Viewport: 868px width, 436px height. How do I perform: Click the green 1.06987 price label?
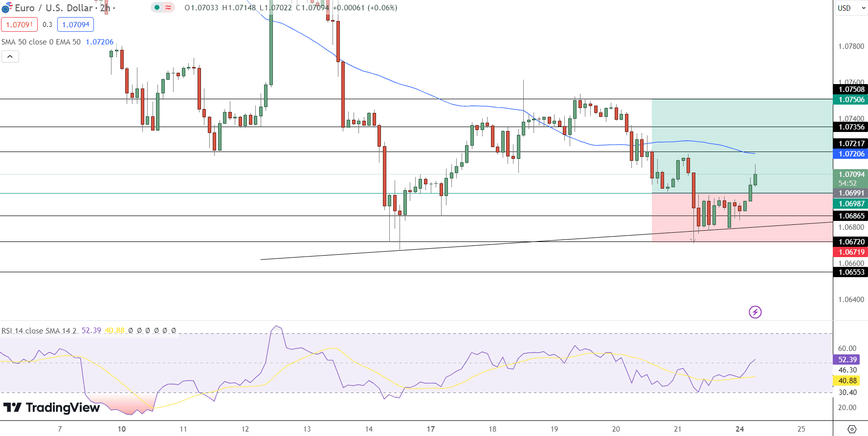click(851, 203)
